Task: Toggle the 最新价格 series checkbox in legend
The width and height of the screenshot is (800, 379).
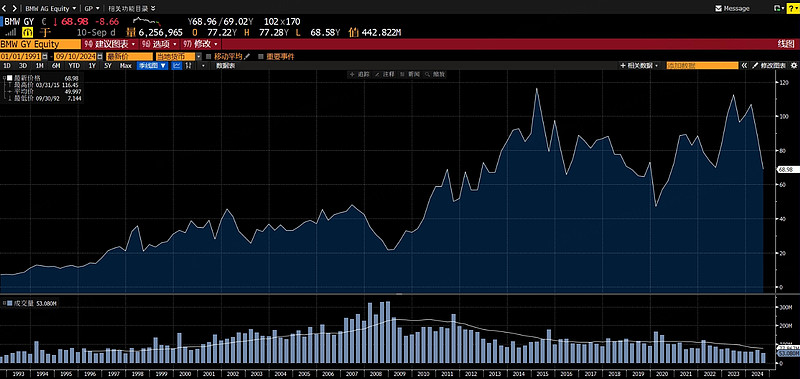Action: pos(10,78)
